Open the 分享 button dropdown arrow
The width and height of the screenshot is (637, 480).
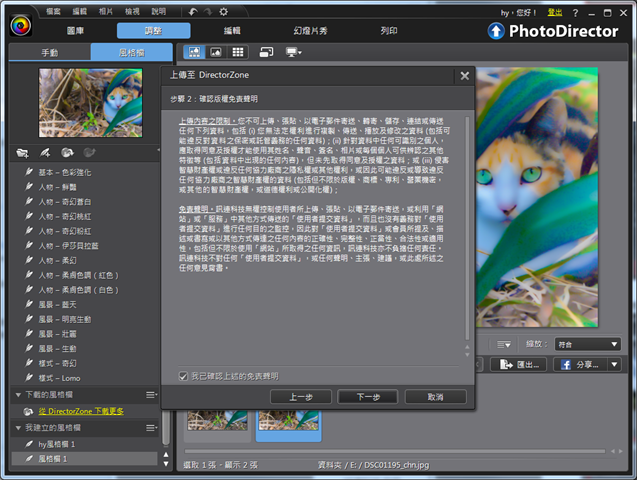point(614,365)
